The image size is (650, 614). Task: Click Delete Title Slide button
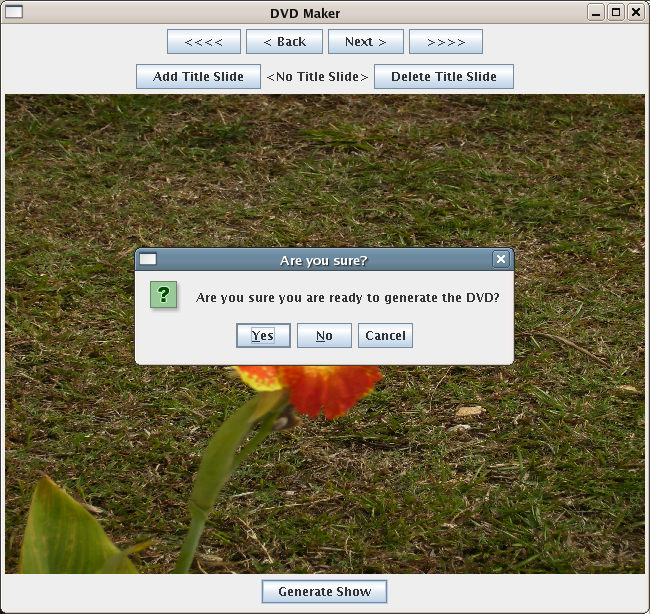click(444, 76)
